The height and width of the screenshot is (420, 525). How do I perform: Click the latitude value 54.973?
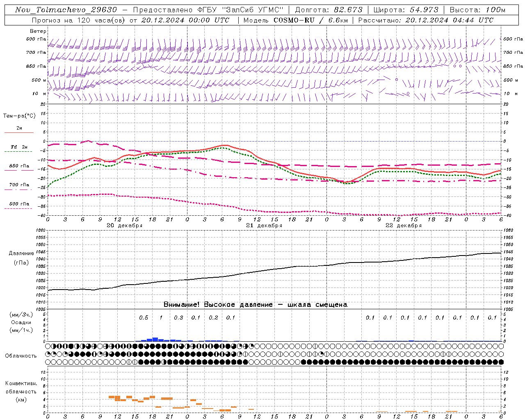point(423,10)
